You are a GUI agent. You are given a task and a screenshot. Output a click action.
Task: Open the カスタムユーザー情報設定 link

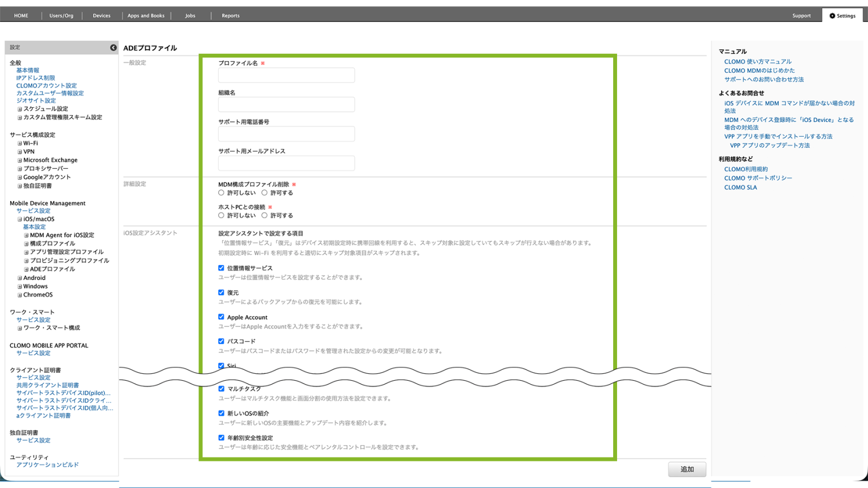coord(50,93)
